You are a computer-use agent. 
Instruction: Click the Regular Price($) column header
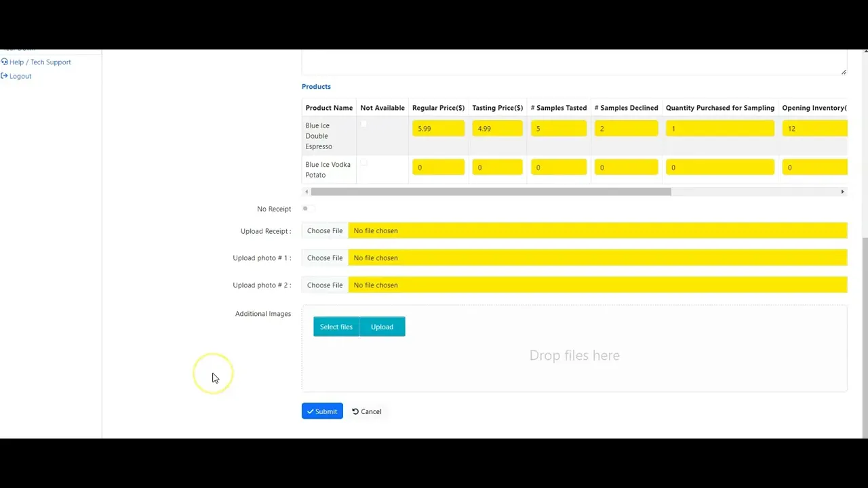coord(438,108)
